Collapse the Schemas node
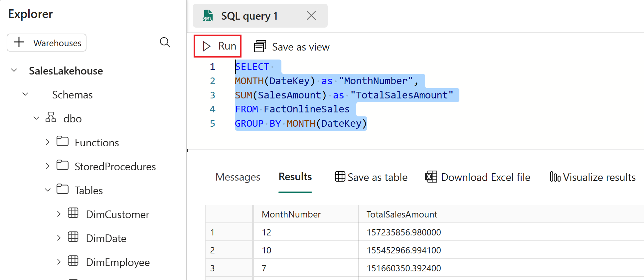This screenshot has width=644, height=280. pyautogui.click(x=25, y=94)
